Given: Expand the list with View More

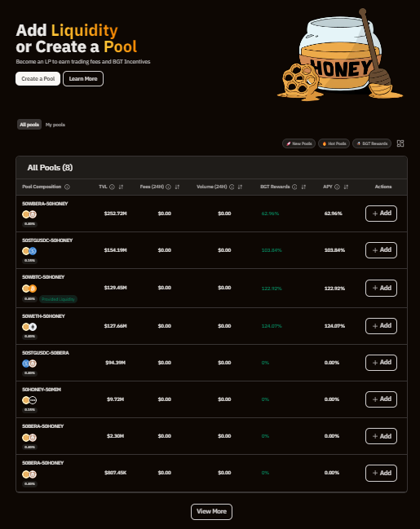Looking at the screenshot, I should coord(211,512).
